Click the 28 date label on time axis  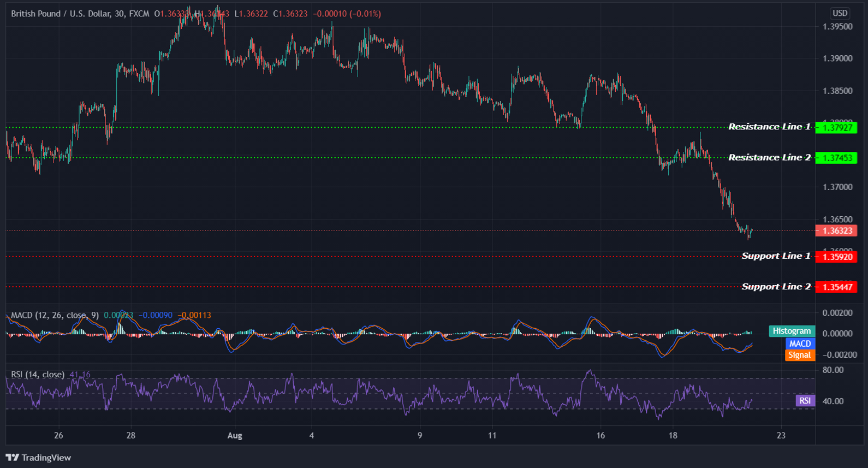coord(130,435)
